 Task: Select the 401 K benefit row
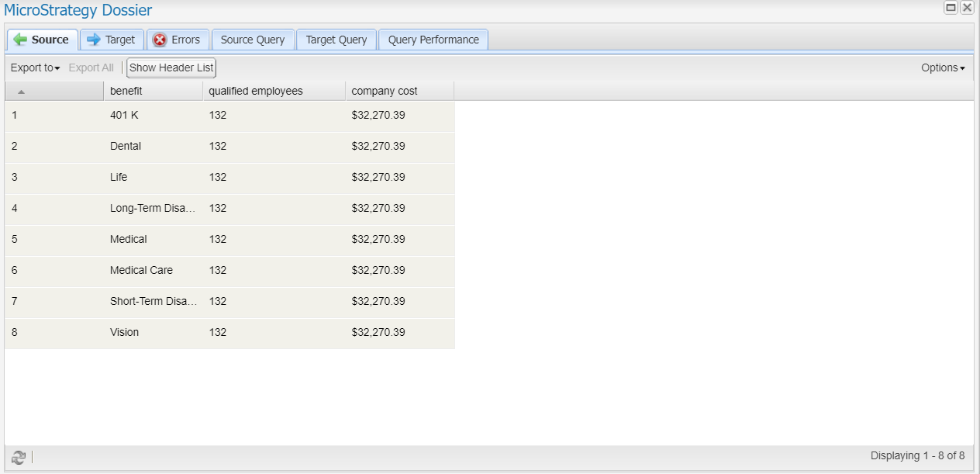click(125, 116)
